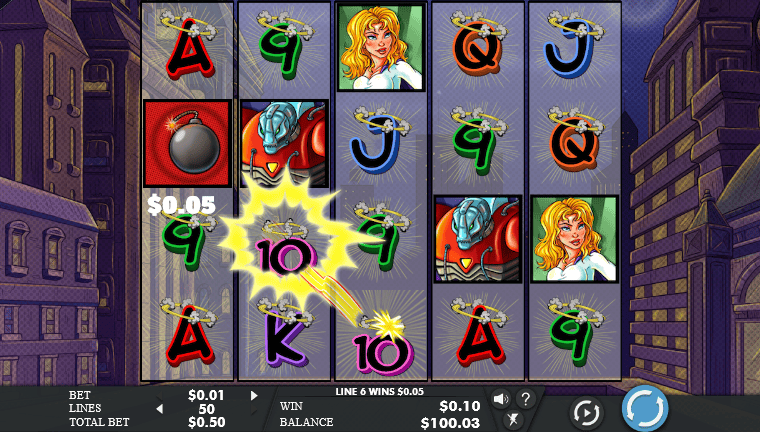The height and width of the screenshot is (432, 760).
Task: Click the bomb symbol on reel one
Action: click(187, 144)
